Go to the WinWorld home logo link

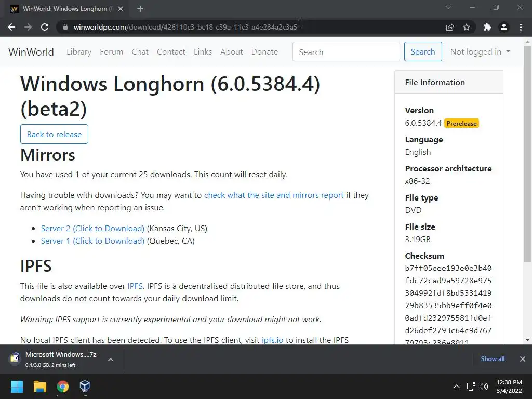[31, 52]
